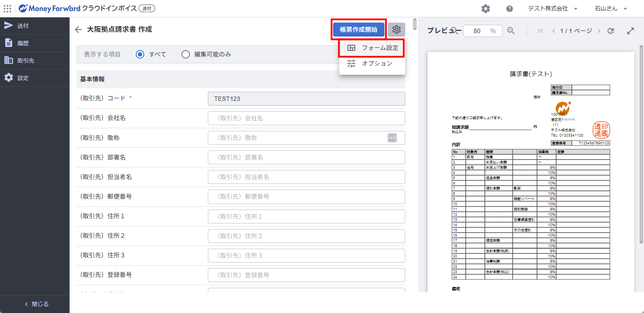Click the gear settings icon in header

(486, 9)
